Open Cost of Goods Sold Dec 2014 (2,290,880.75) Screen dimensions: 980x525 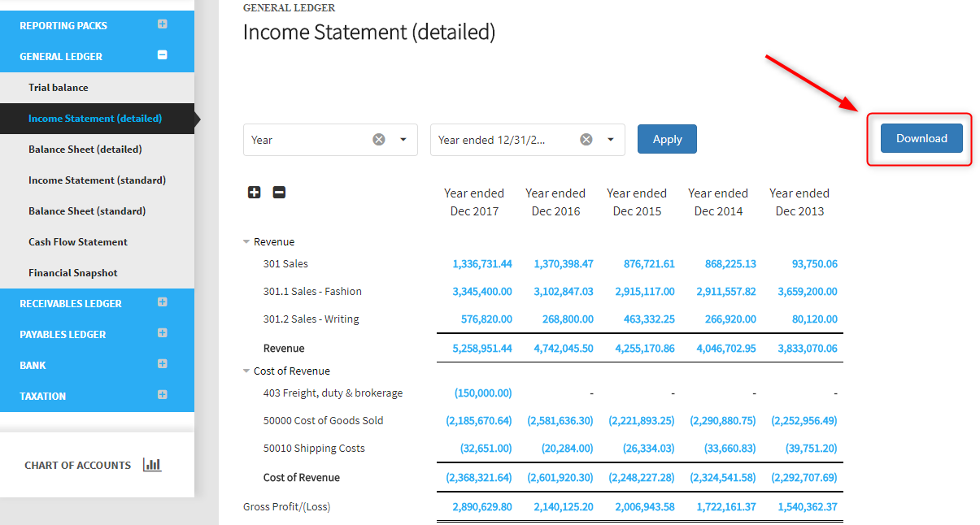coord(723,421)
